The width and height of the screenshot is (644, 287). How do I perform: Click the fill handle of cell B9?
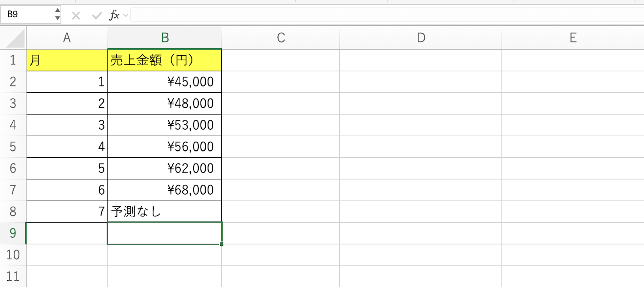221,244
